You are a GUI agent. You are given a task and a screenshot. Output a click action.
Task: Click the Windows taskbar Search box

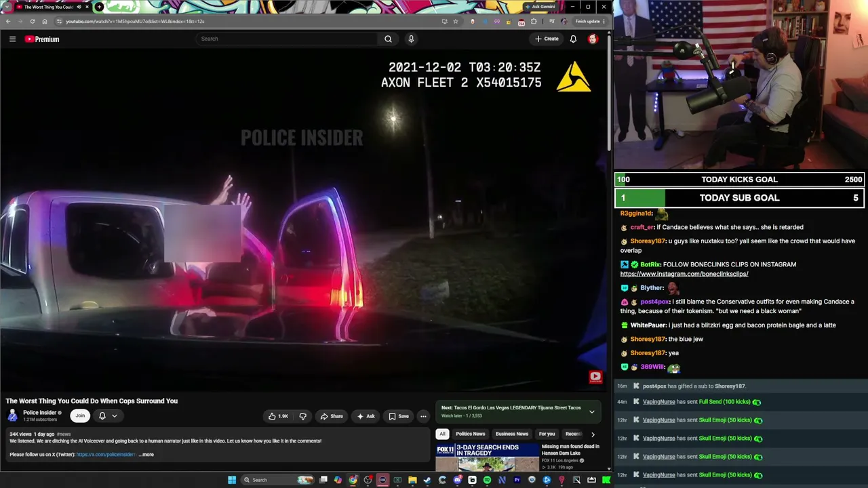point(277,480)
